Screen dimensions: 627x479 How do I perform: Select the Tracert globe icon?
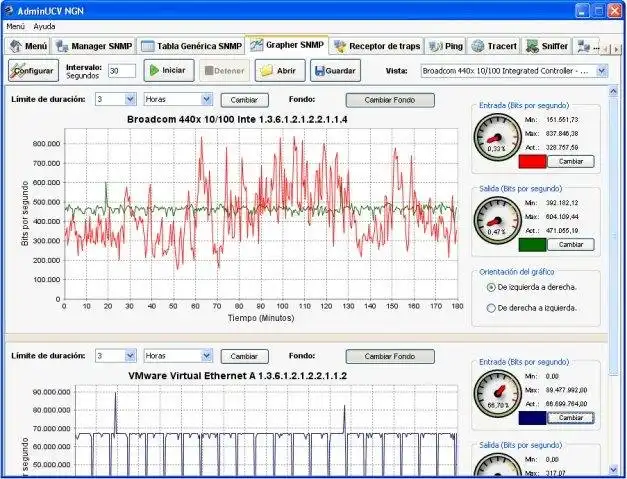477,46
